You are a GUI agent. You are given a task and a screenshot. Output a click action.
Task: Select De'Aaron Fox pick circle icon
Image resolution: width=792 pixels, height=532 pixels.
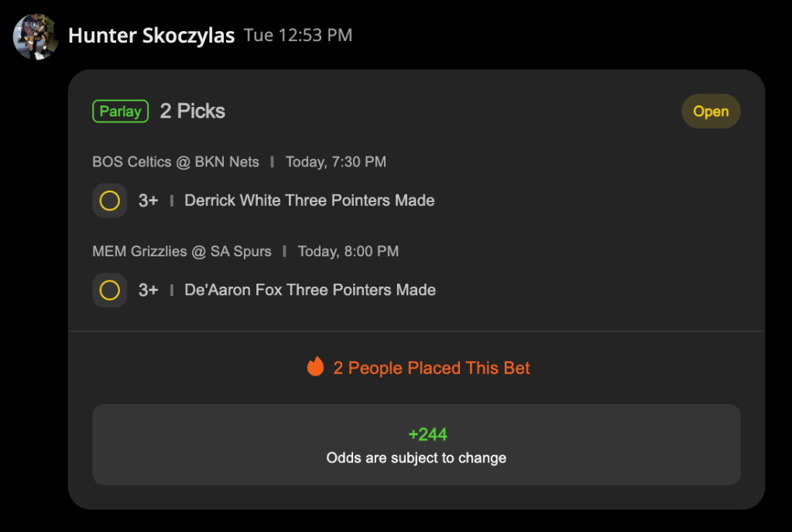click(110, 290)
